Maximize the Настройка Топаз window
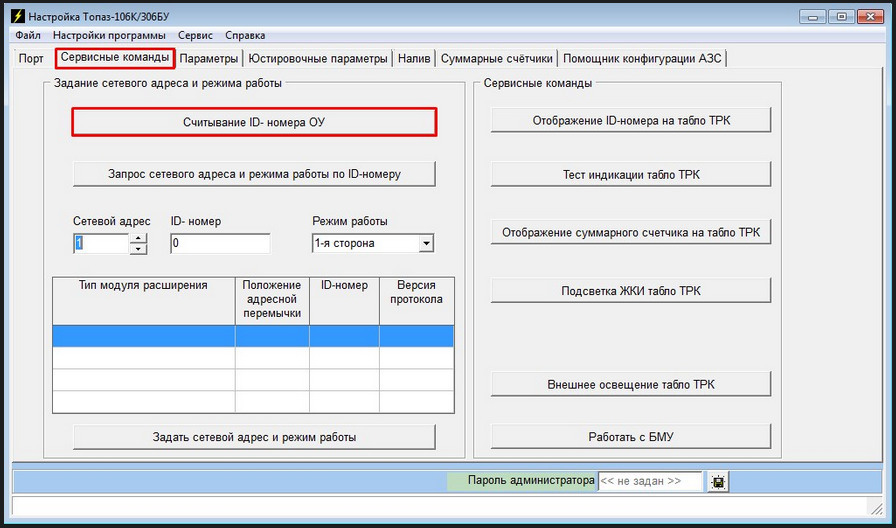This screenshot has height=528, width=896. [842, 17]
